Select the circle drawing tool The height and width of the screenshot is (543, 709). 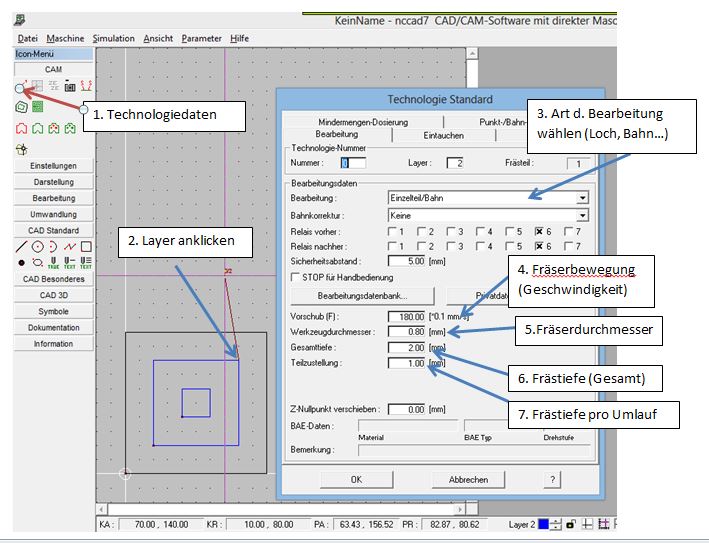37,246
